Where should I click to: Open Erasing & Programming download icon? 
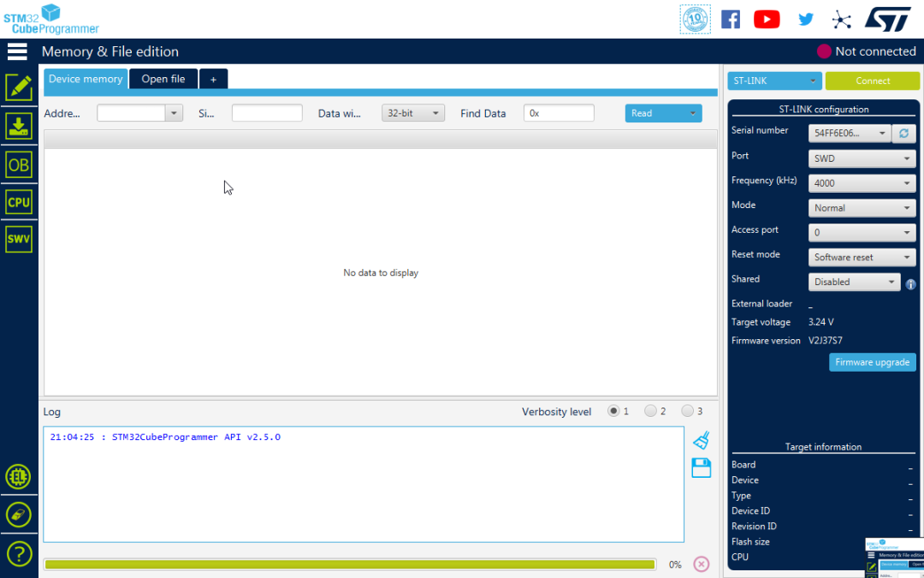click(19, 126)
